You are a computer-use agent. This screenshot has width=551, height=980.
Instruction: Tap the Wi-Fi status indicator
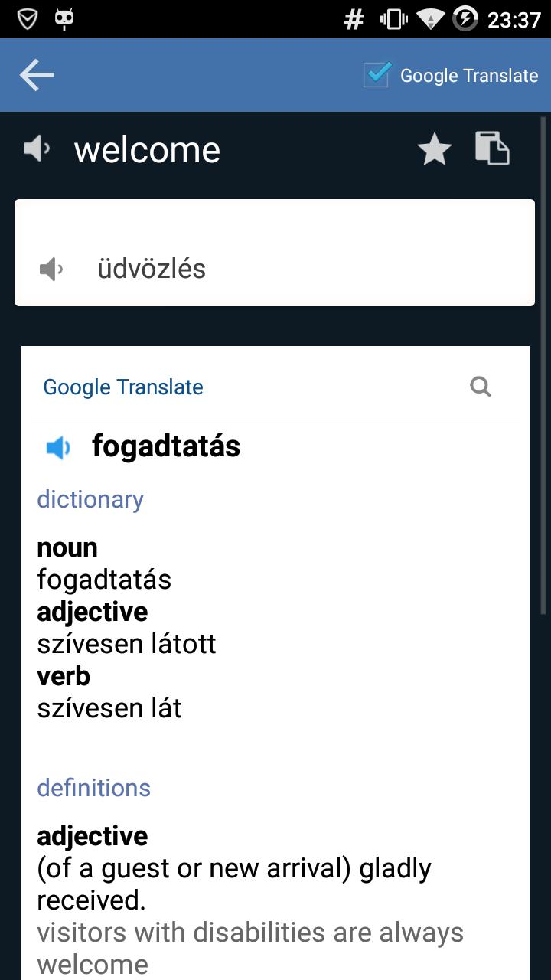(430, 18)
